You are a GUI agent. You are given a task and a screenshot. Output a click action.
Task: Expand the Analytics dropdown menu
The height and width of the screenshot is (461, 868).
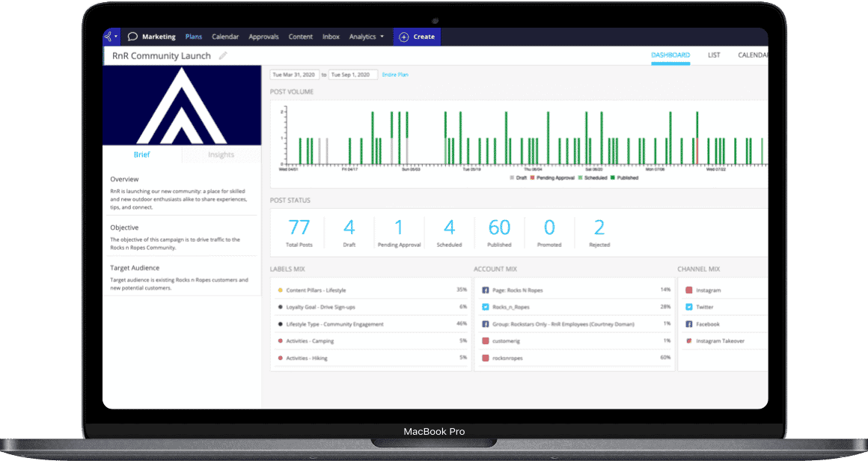click(367, 37)
